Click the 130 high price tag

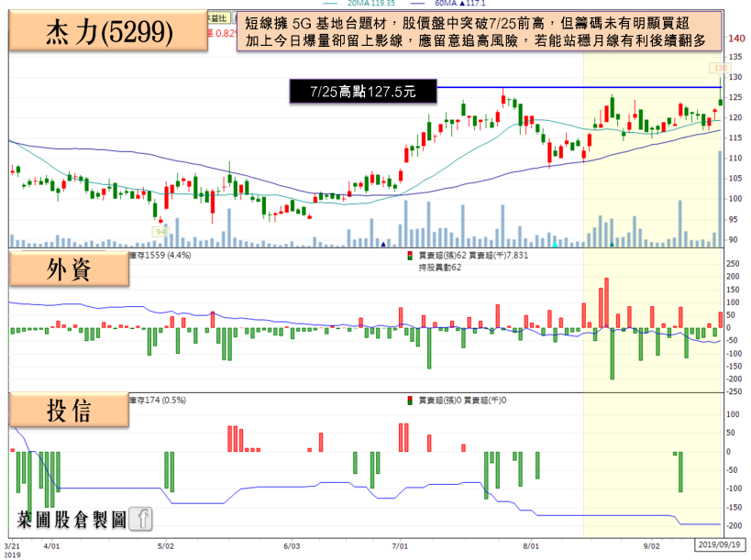click(721, 68)
